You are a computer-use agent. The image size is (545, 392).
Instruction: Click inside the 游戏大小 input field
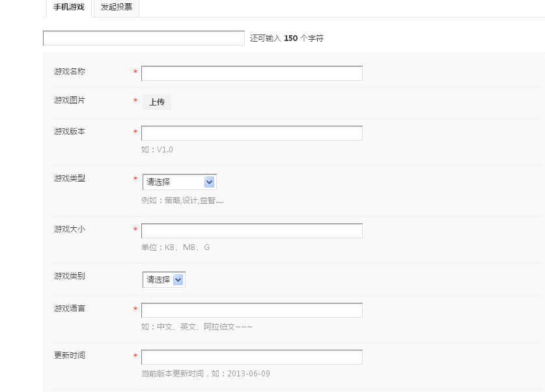coord(251,231)
